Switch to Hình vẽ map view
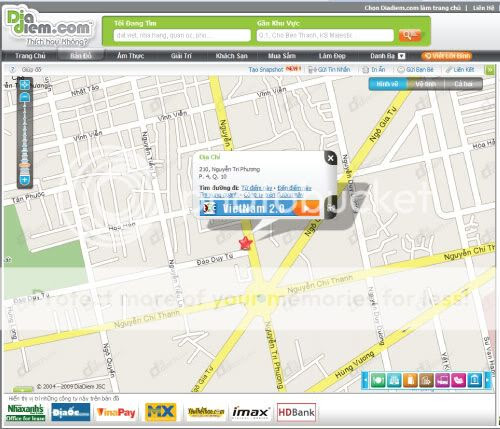Image resolution: width=500 pixels, height=429 pixels. click(387, 84)
